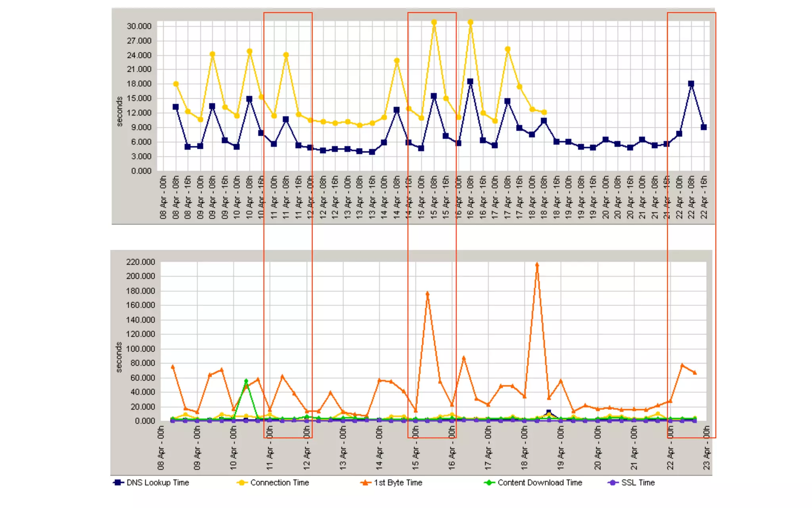Screen dimensions: 812x508
Task: Click the DNS Lookup Time legend marker
Action: coord(118,483)
